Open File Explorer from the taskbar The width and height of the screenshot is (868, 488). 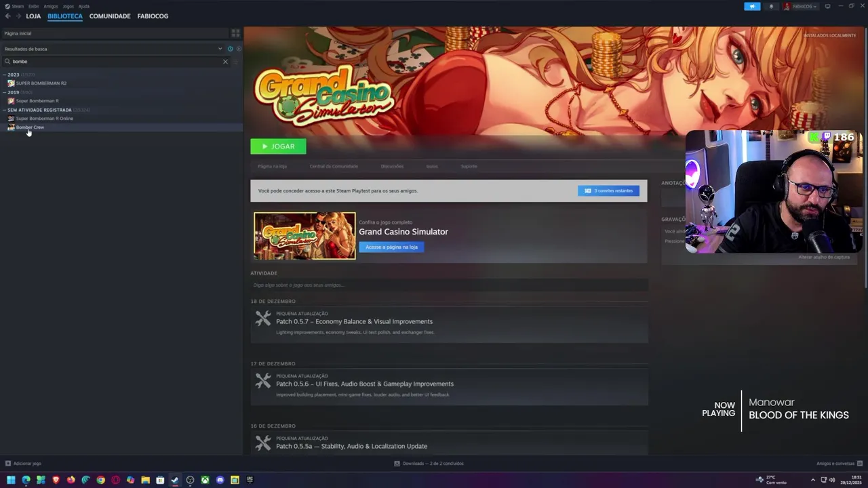(x=145, y=480)
